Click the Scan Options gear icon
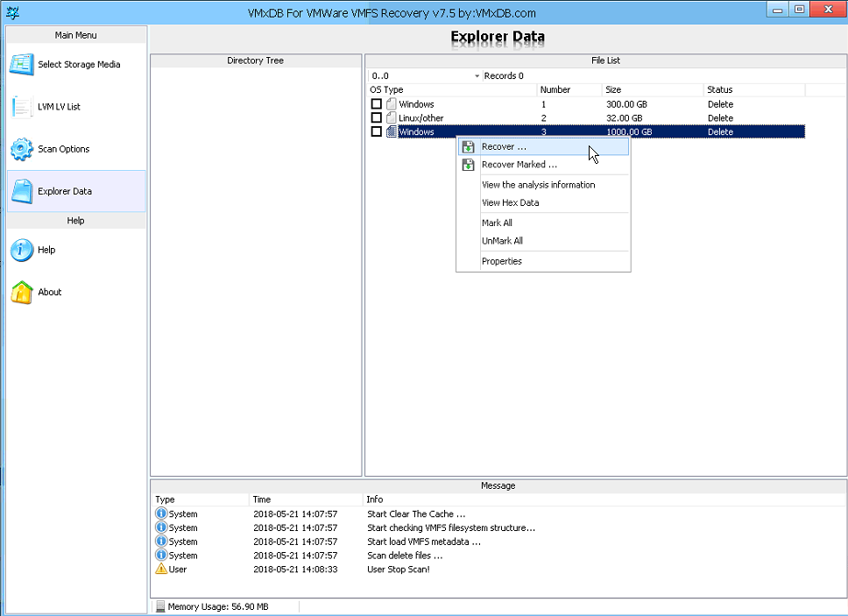 point(22,149)
